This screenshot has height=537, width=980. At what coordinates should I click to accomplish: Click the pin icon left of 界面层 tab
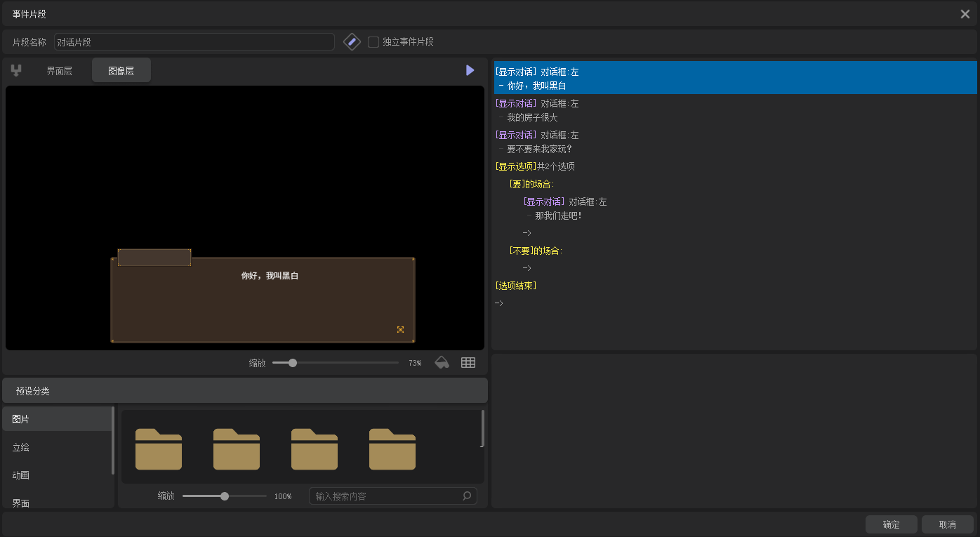(x=16, y=70)
